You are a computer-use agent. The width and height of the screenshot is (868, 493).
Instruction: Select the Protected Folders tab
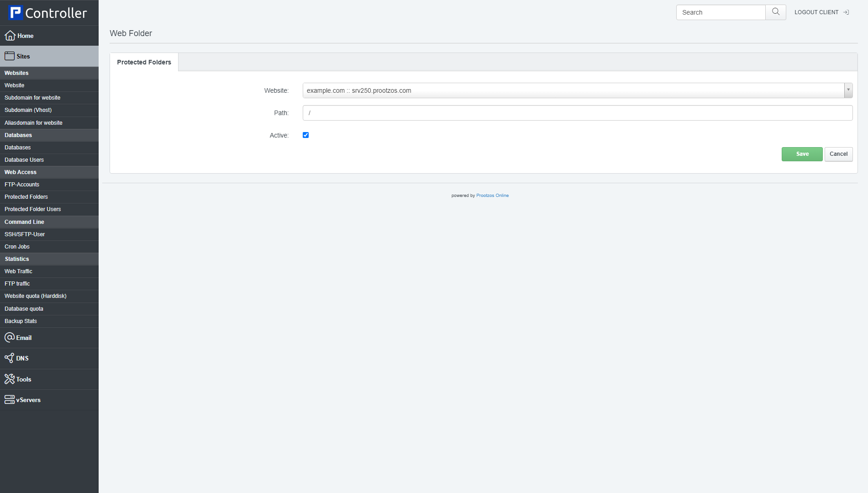[144, 62]
